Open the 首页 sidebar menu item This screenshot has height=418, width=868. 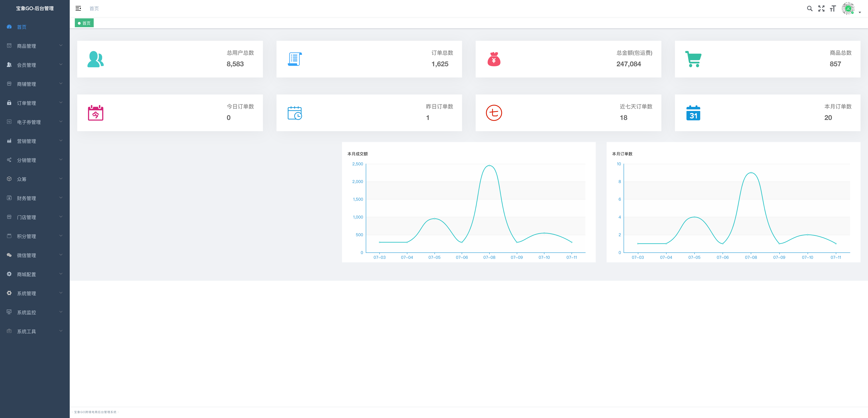click(22, 27)
